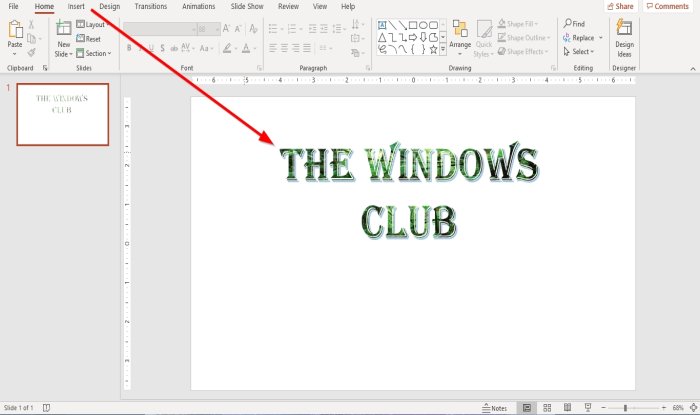
Task: Open the File tab
Action: (13, 6)
